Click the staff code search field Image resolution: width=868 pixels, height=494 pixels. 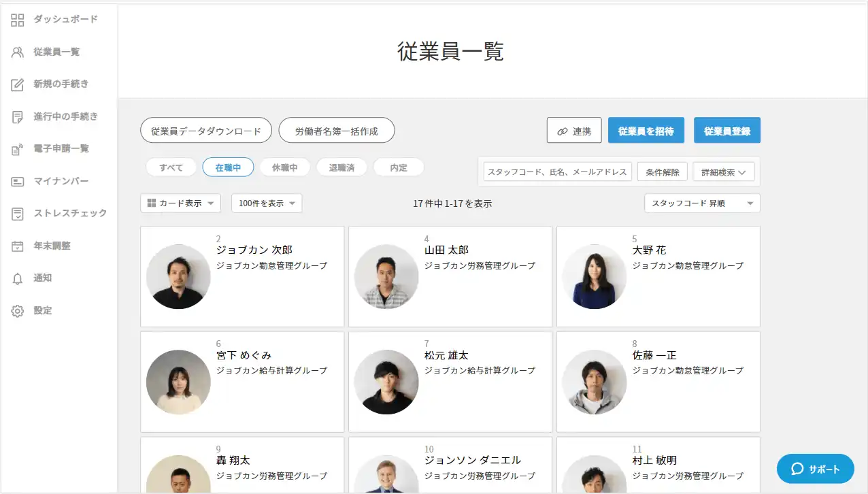coord(557,172)
